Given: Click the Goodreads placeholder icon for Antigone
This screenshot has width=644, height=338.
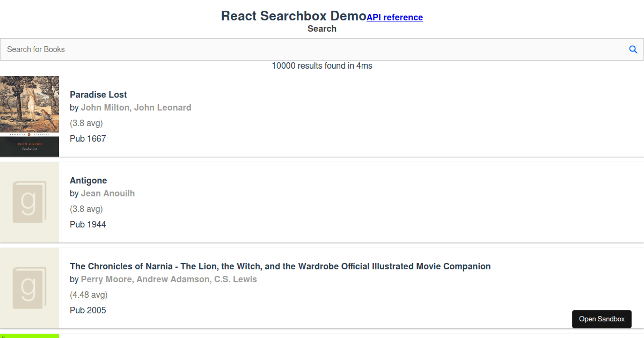Looking at the screenshot, I should tap(30, 202).
